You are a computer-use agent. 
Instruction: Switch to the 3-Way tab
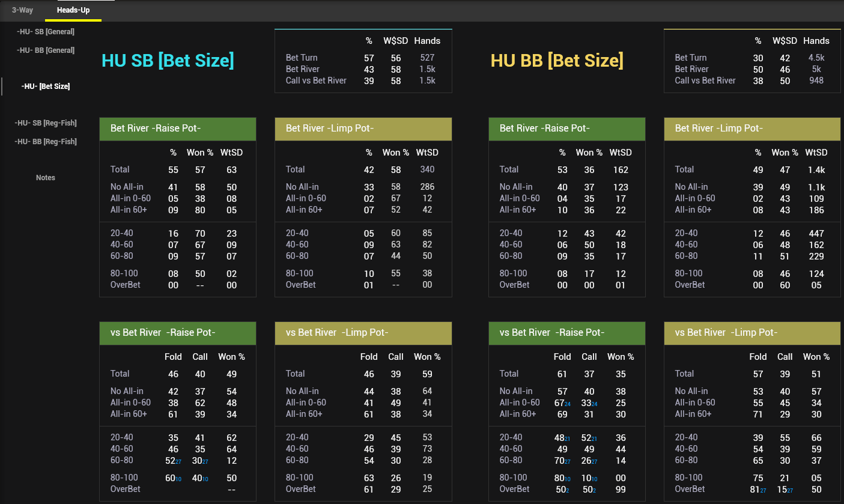[x=22, y=10]
